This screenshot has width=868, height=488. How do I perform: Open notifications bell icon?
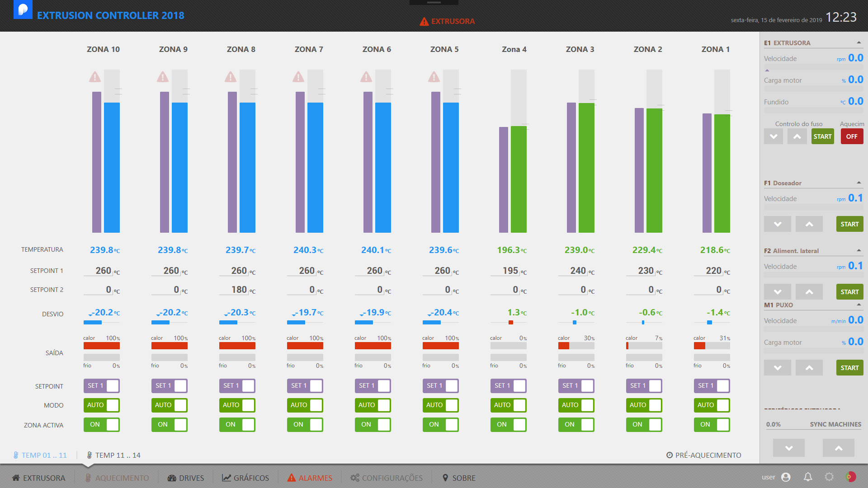(807, 477)
